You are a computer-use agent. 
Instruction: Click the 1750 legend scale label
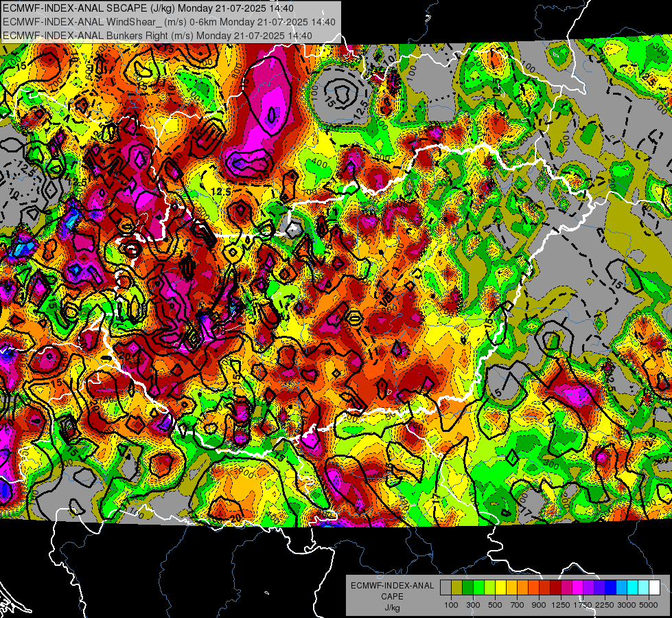click(583, 605)
